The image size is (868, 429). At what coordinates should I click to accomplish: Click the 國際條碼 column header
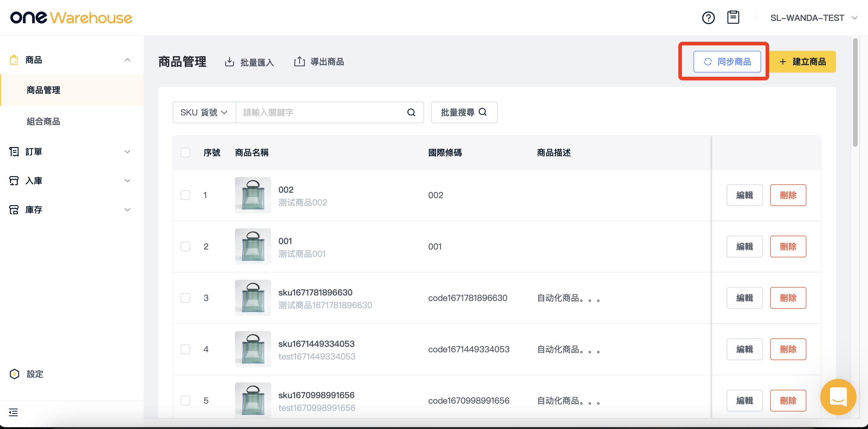tap(445, 153)
